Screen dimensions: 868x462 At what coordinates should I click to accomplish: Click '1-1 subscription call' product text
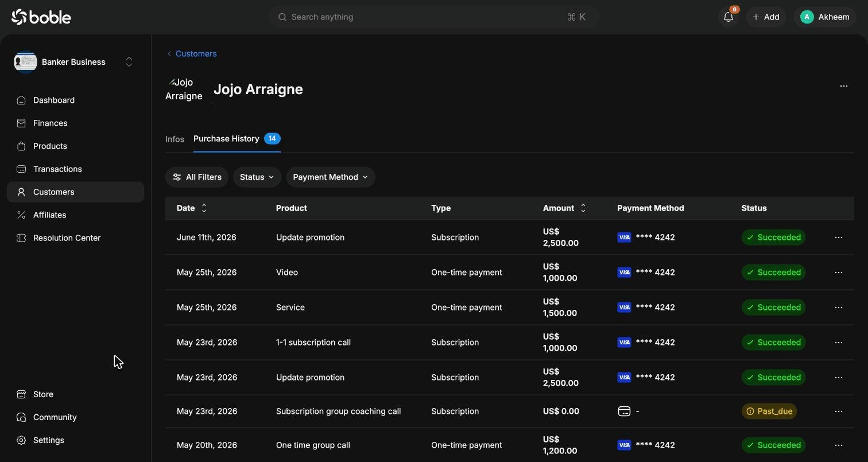coord(313,343)
